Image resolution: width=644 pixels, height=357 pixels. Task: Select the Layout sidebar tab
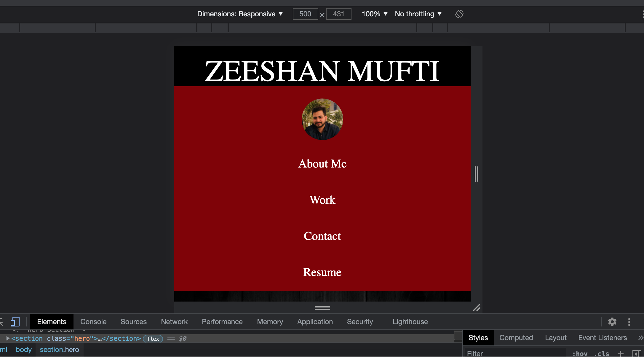556,338
